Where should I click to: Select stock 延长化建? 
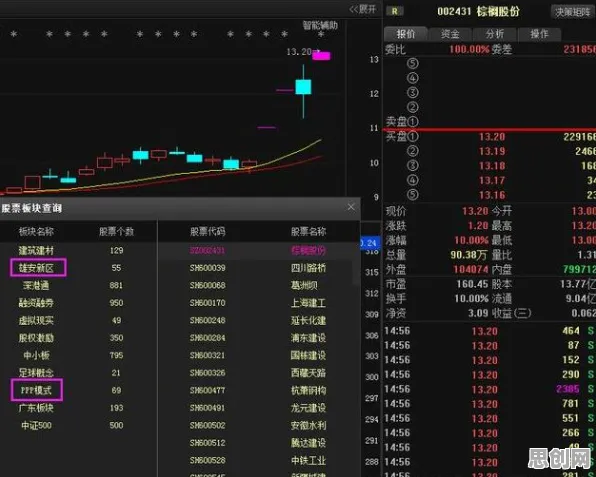(x=308, y=320)
